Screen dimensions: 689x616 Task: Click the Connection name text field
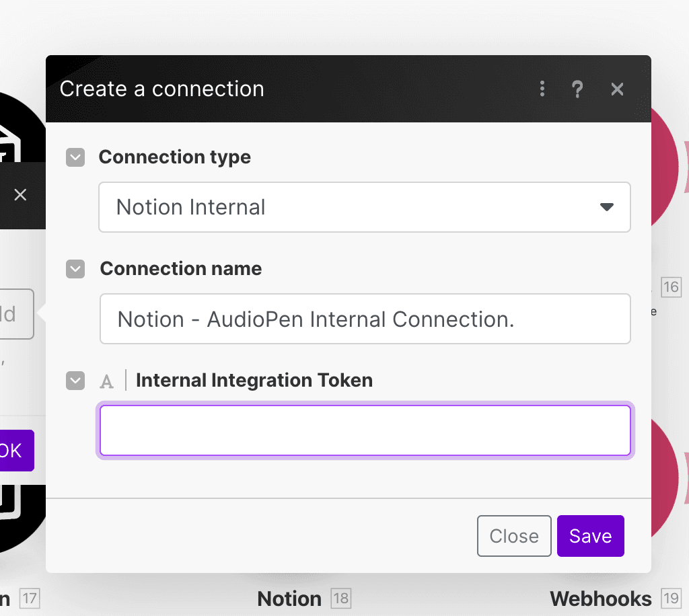point(364,319)
